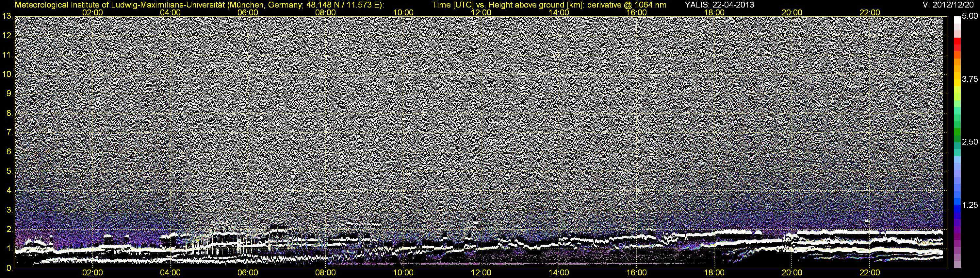Click the red segment of the colorbar
Screen dimensions: 980x278
[957, 41]
